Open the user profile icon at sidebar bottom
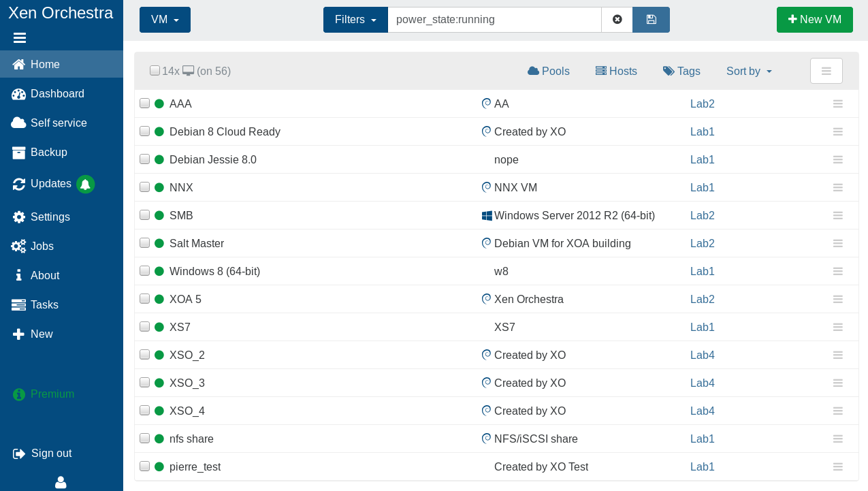This screenshot has height=491, width=868. click(x=61, y=482)
